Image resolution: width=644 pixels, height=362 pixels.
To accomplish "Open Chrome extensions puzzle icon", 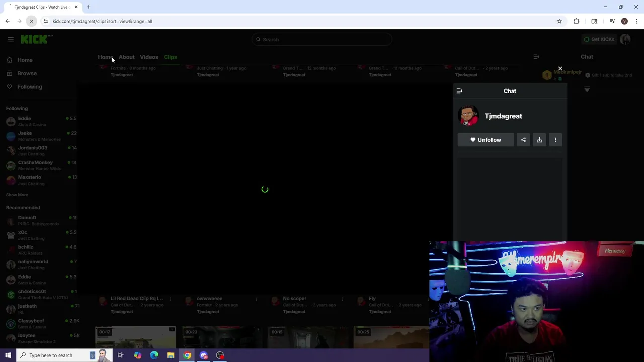I will pyautogui.click(x=577, y=21).
